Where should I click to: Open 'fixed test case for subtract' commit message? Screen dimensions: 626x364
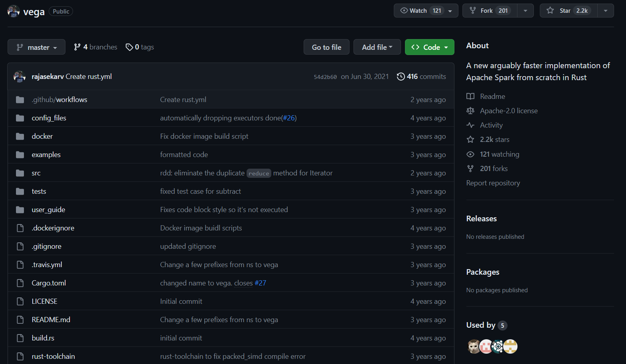(x=201, y=191)
